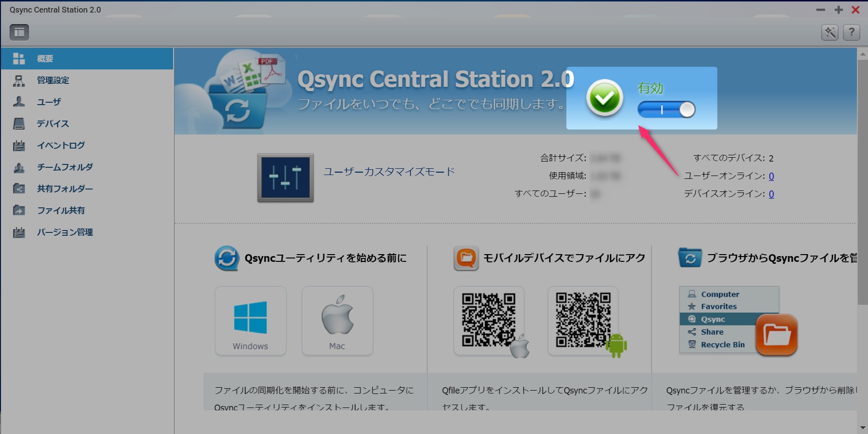
Task: Click the 共有フォルダー share folder icon
Action: click(x=19, y=189)
